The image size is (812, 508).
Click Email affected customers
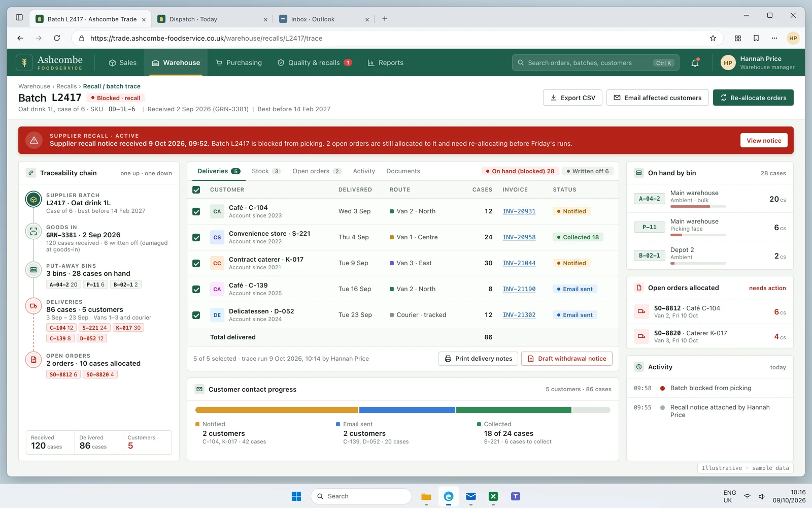pos(658,98)
